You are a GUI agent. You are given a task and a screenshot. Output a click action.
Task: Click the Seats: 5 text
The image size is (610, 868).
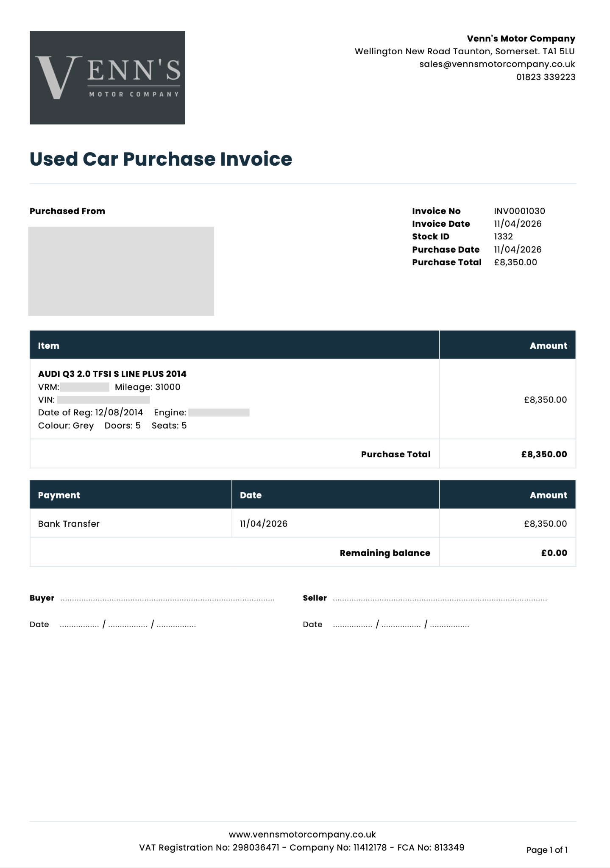(x=169, y=426)
